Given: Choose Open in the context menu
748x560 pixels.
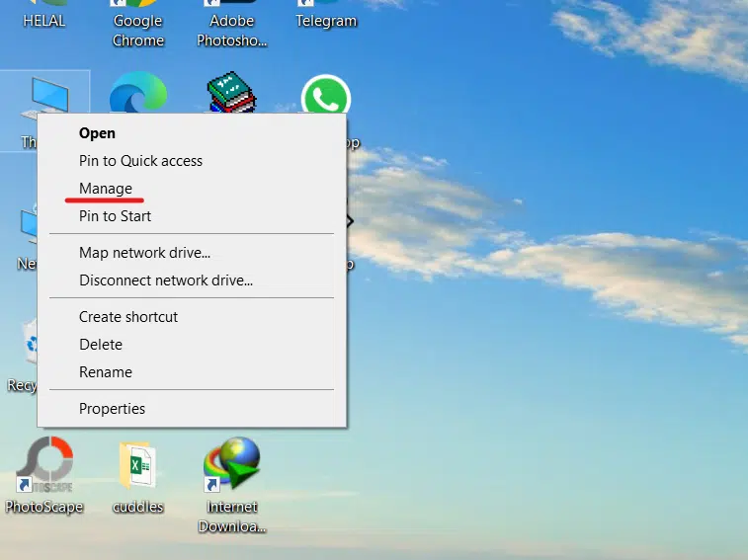Looking at the screenshot, I should point(97,133).
